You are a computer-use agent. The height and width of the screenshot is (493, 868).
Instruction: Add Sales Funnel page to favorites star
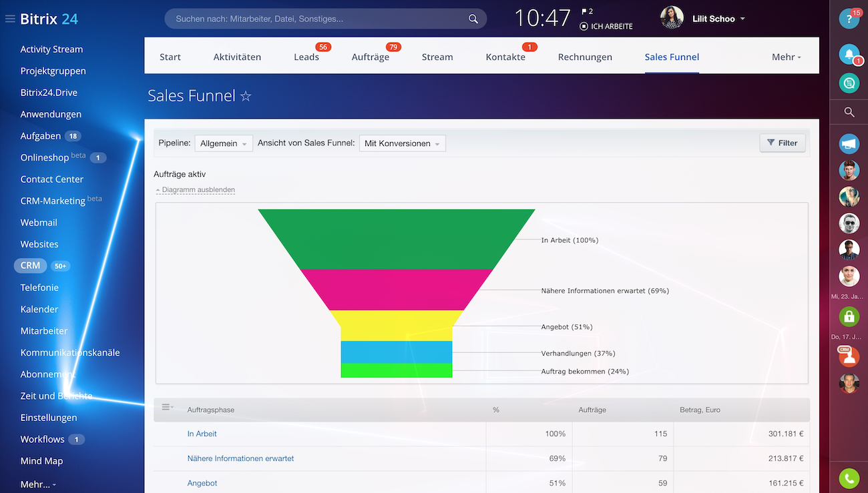point(246,96)
